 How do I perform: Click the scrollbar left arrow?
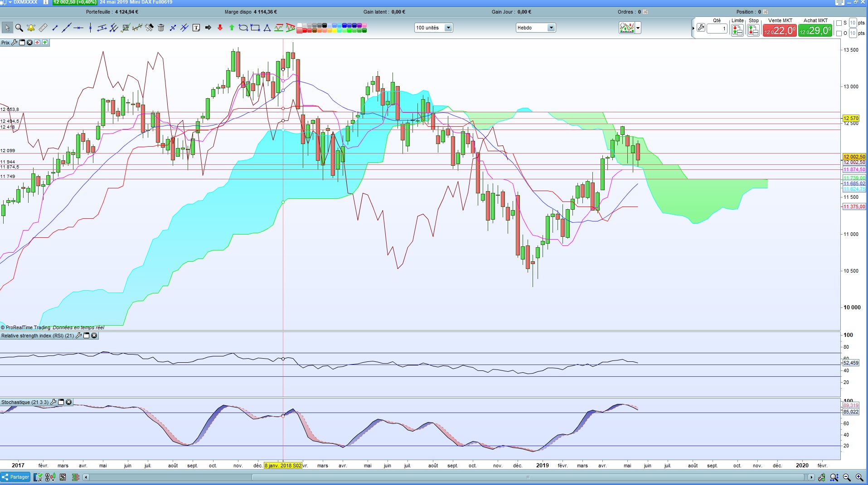86,477
